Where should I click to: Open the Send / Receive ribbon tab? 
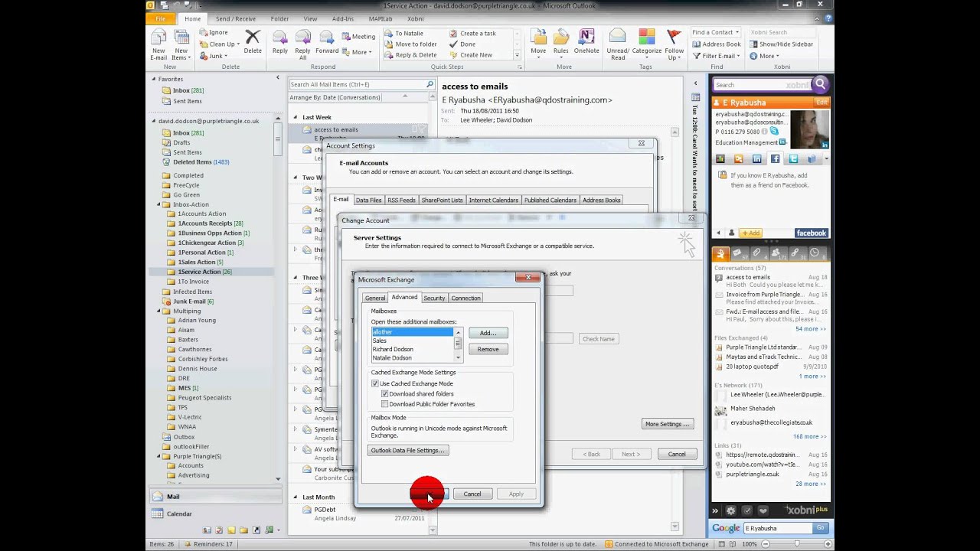tap(236, 18)
